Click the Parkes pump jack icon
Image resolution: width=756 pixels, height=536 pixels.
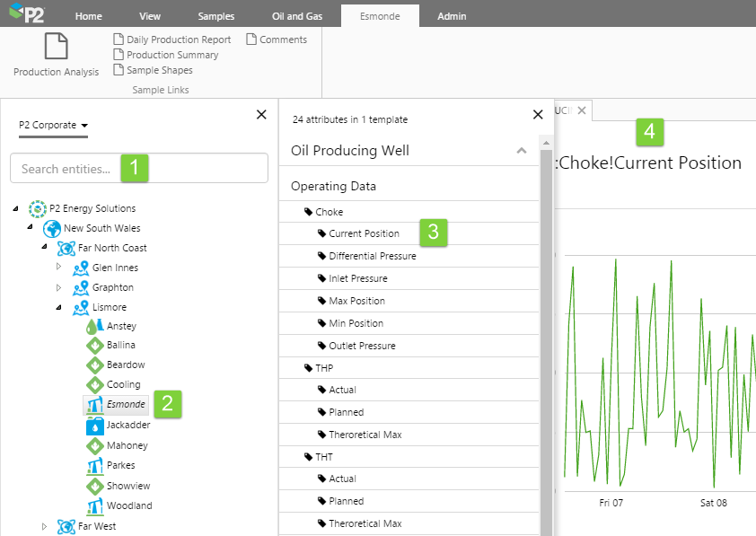point(94,466)
